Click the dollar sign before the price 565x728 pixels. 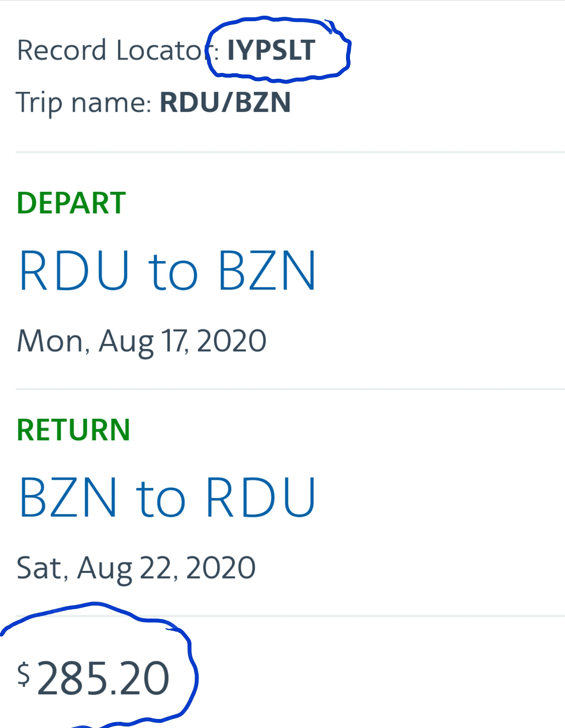point(24,674)
